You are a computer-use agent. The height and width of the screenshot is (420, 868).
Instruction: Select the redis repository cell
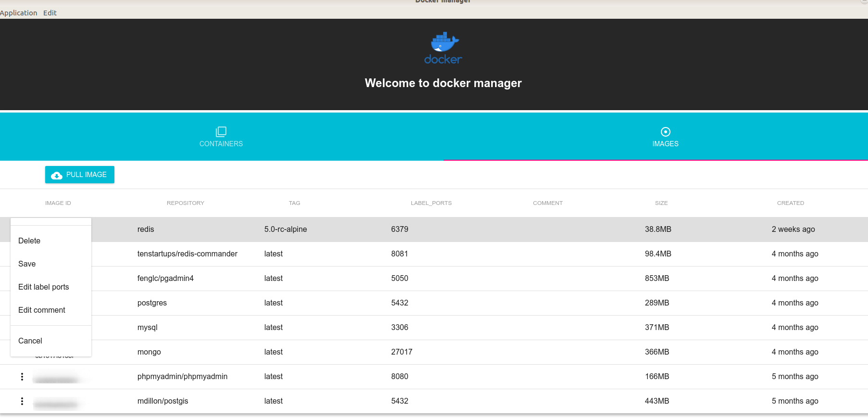pyautogui.click(x=146, y=229)
